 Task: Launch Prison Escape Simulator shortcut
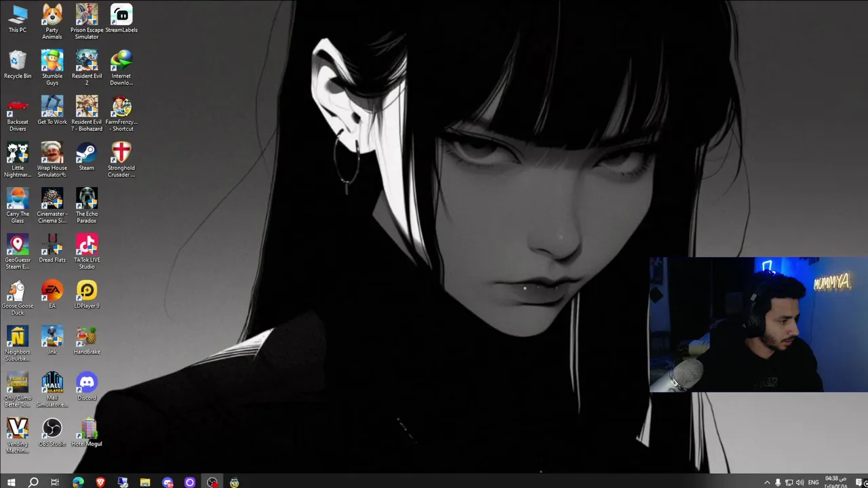click(87, 21)
